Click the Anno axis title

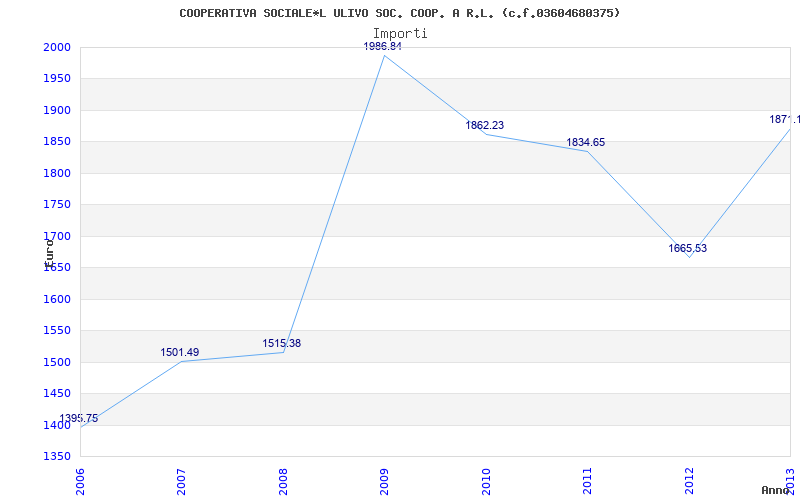click(x=775, y=490)
